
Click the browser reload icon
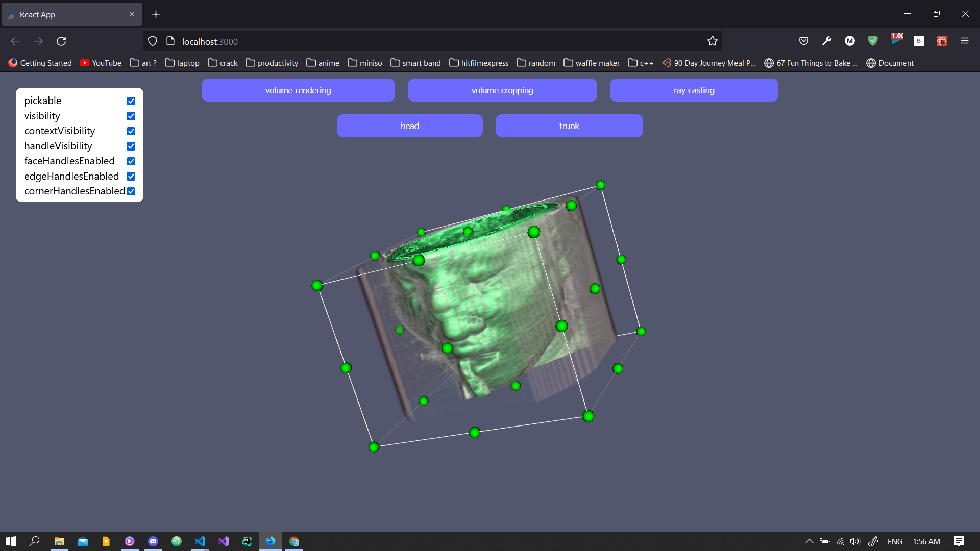point(61,41)
